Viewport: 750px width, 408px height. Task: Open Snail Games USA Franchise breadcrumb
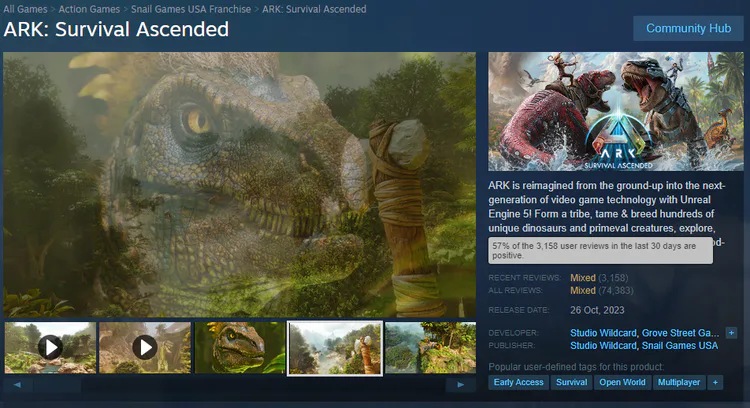coord(191,9)
